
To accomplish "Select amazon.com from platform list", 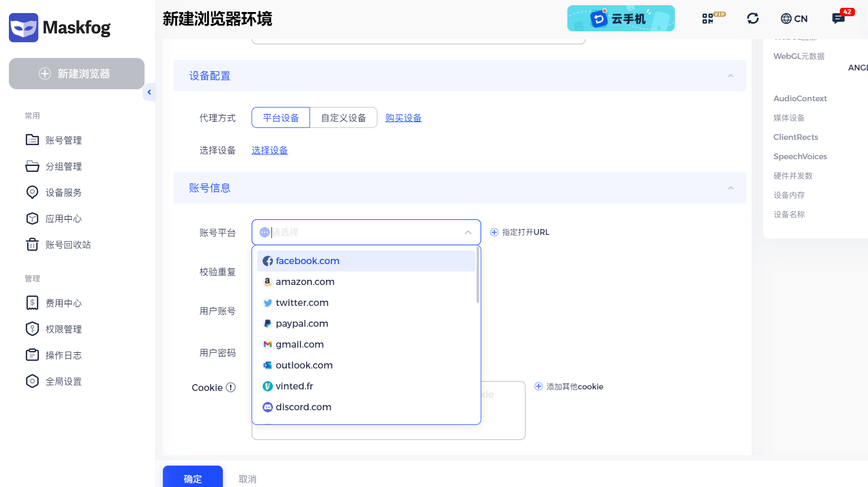I will (366, 282).
